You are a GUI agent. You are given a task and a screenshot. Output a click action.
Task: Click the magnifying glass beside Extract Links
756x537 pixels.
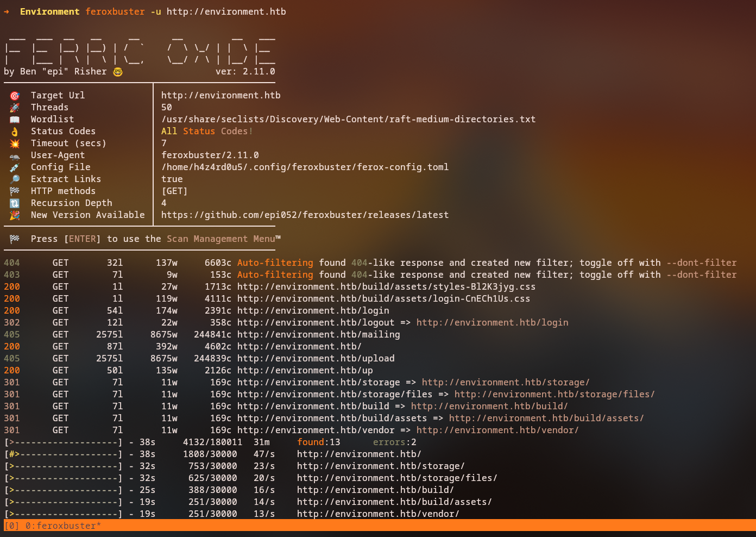tap(15, 179)
